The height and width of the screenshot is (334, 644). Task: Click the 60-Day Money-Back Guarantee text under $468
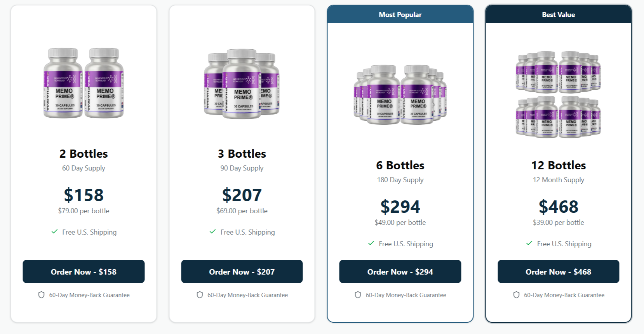(564, 295)
